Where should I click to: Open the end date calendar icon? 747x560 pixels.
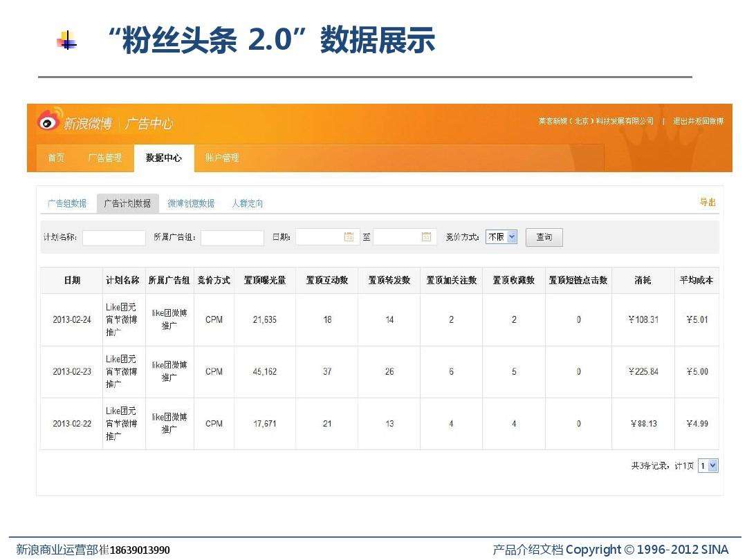426,236
